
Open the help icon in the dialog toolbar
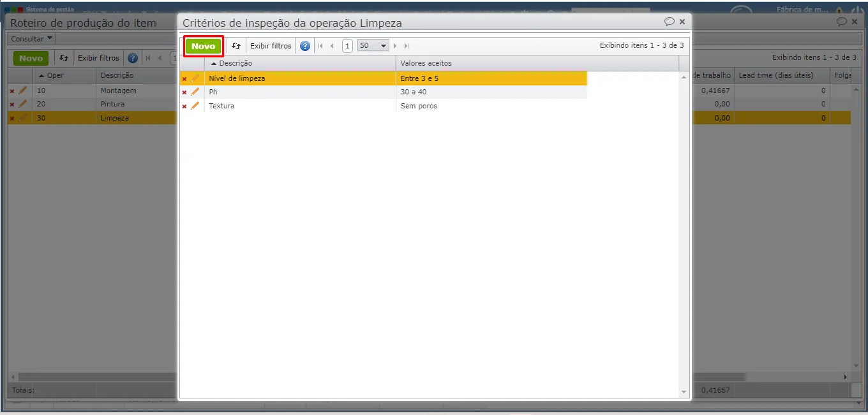[x=305, y=46]
